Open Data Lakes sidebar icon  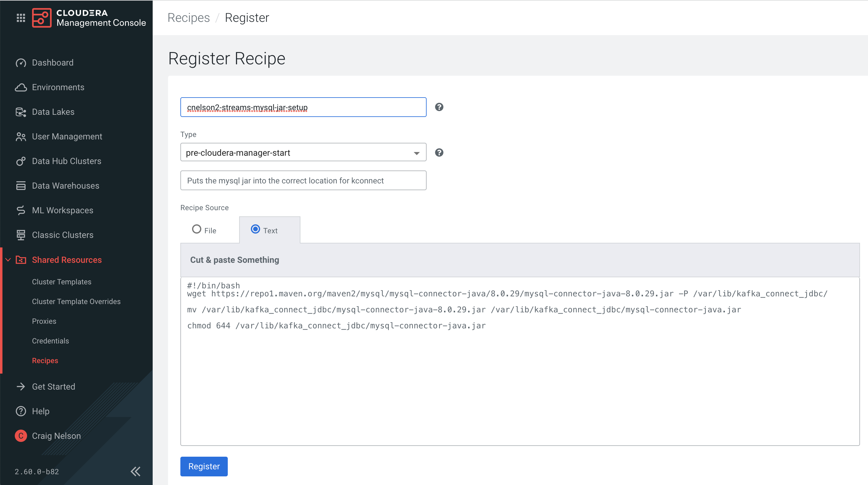pos(21,112)
